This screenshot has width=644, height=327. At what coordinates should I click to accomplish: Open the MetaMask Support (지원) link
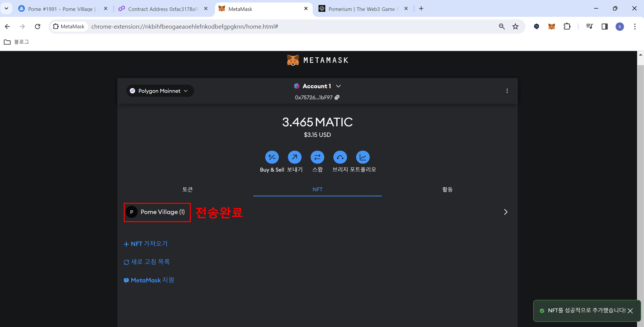pyautogui.click(x=149, y=280)
